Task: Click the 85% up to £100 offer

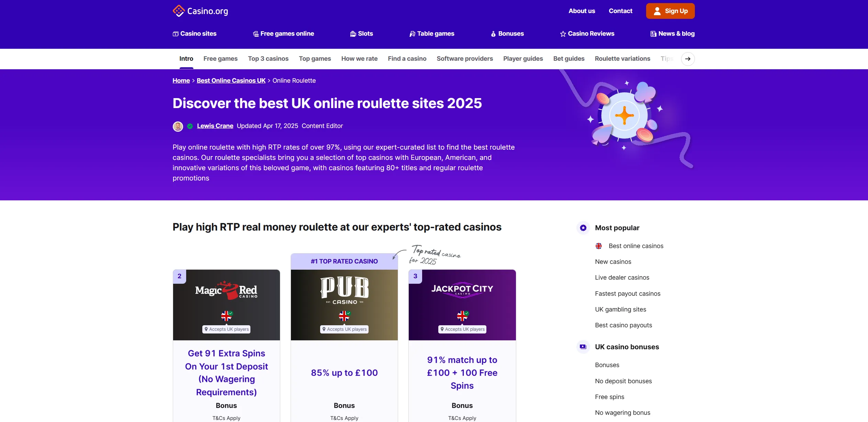Action: pyautogui.click(x=344, y=373)
